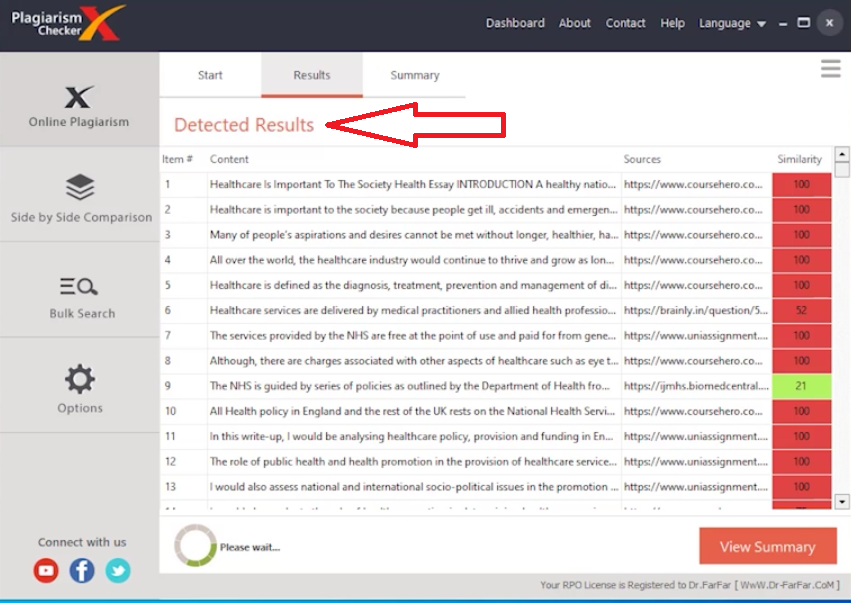The height and width of the screenshot is (603, 851).
Task: Select row 7 The services provided by the NHS
Action: 496,335
